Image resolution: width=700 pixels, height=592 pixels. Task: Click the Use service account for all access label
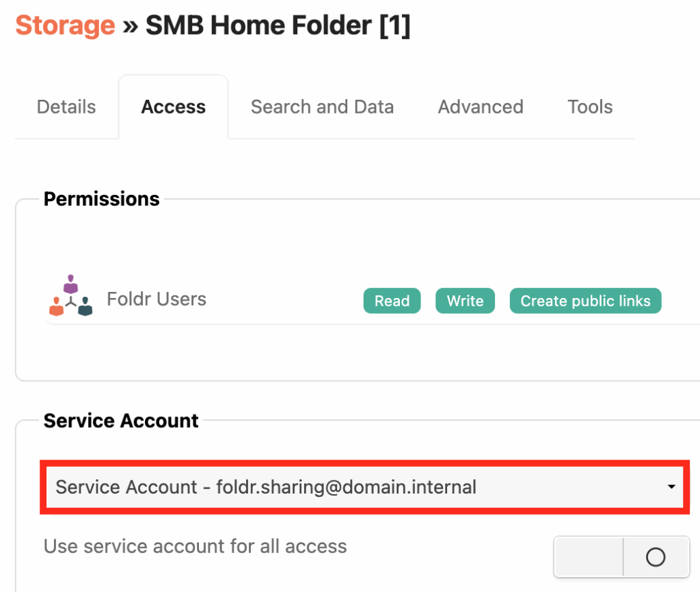click(x=195, y=546)
